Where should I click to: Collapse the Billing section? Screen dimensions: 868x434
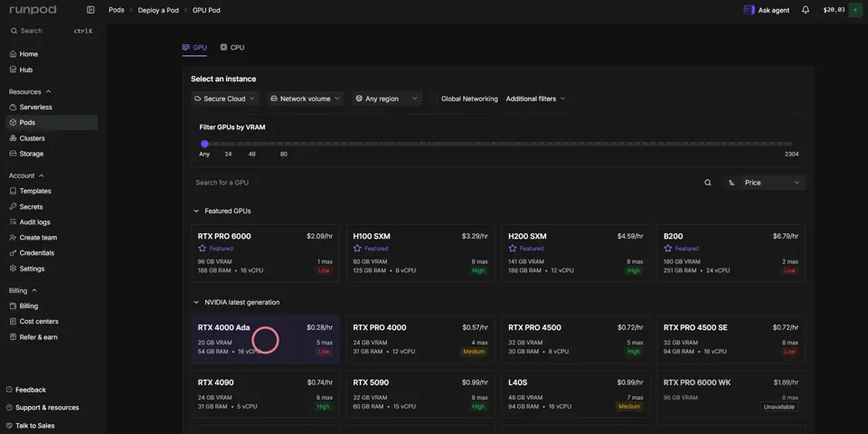coord(23,290)
